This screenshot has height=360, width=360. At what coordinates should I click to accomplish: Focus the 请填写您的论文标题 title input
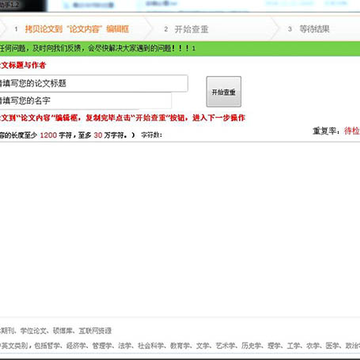tap(94, 83)
